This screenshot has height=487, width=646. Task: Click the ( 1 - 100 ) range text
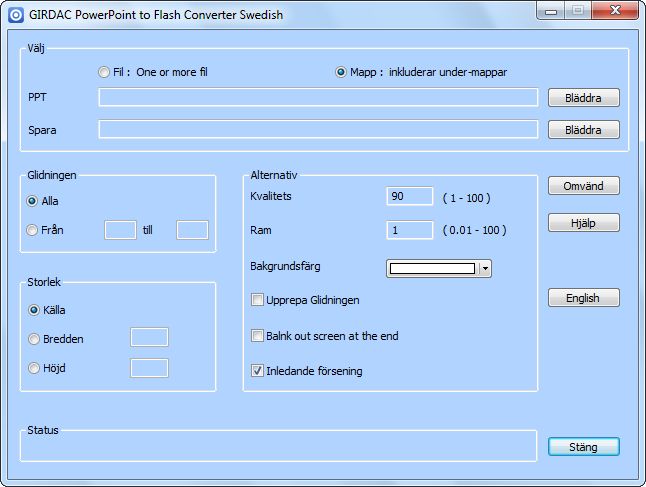(466, 198)
